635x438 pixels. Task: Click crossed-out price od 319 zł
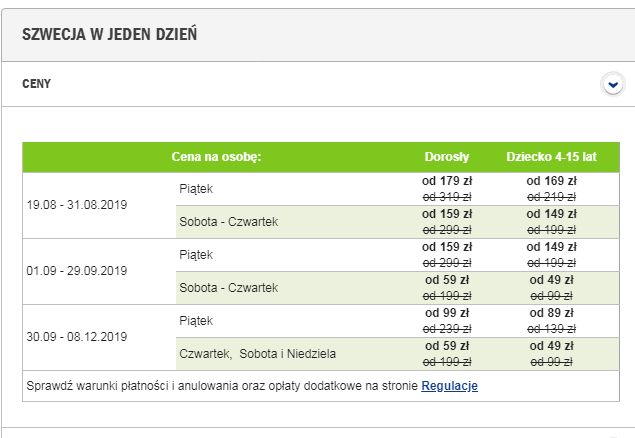point(447,197)
